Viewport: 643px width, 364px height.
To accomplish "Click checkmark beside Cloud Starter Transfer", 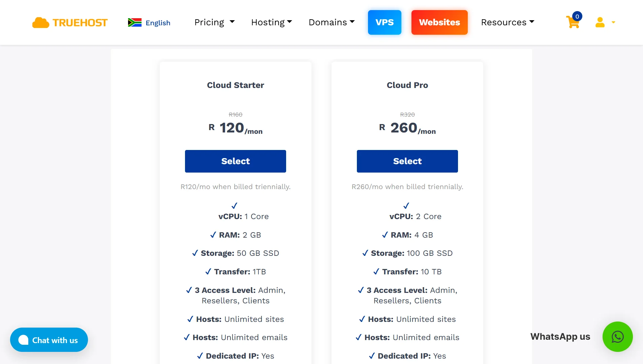I will coord(208,272).
